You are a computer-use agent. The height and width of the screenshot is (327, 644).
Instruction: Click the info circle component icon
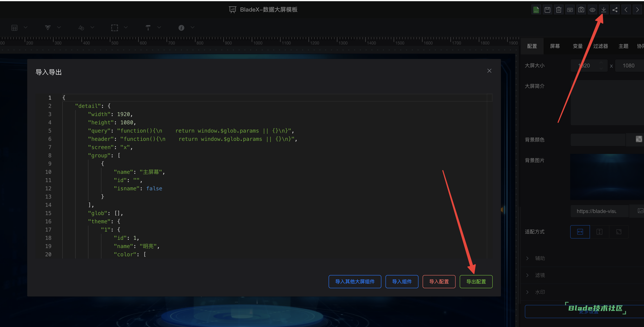pyautogui.click(x=181, y=28)
